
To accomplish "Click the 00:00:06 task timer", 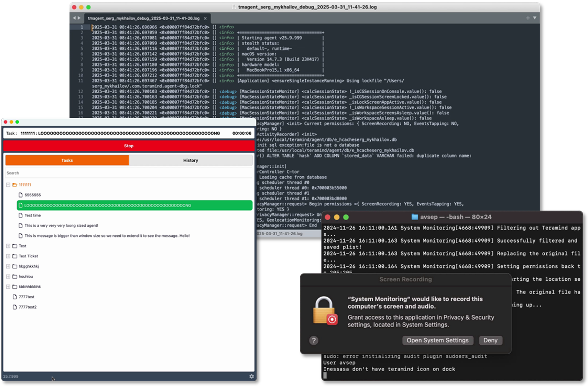I will [242, 133].
